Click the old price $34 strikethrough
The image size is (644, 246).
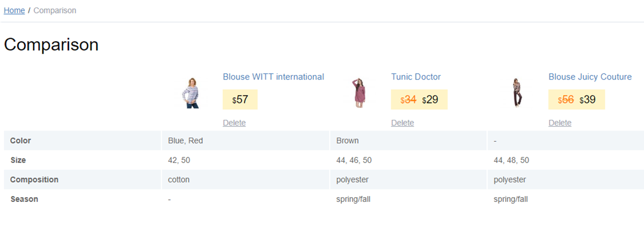point(408,100)
